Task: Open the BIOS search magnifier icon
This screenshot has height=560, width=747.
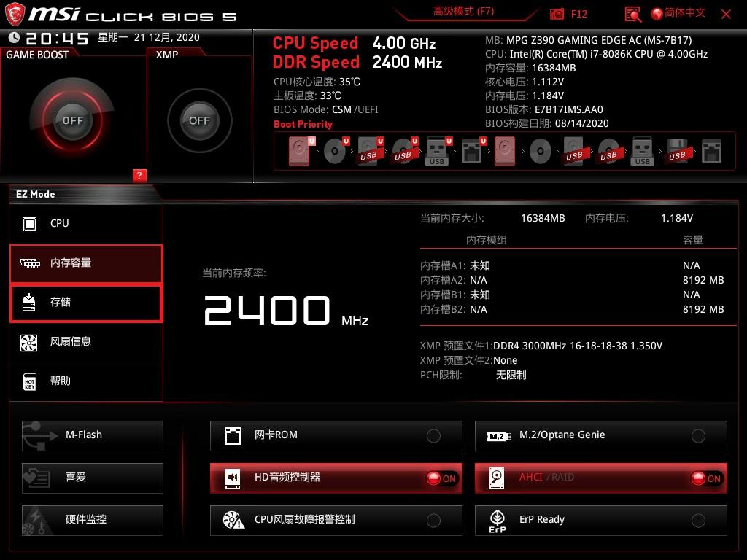Action: pyautogui.click(x=632, y=15)
